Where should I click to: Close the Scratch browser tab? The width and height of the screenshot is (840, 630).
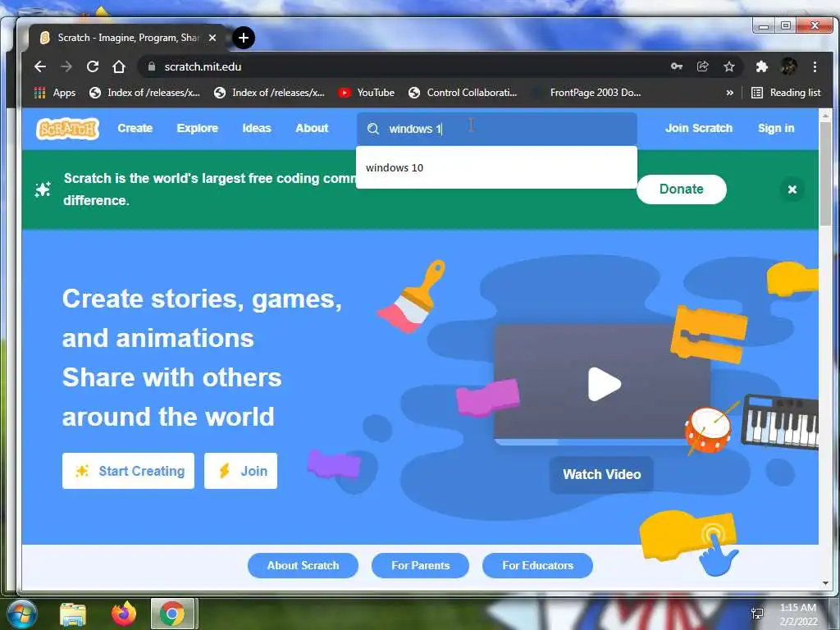point(212,38)
